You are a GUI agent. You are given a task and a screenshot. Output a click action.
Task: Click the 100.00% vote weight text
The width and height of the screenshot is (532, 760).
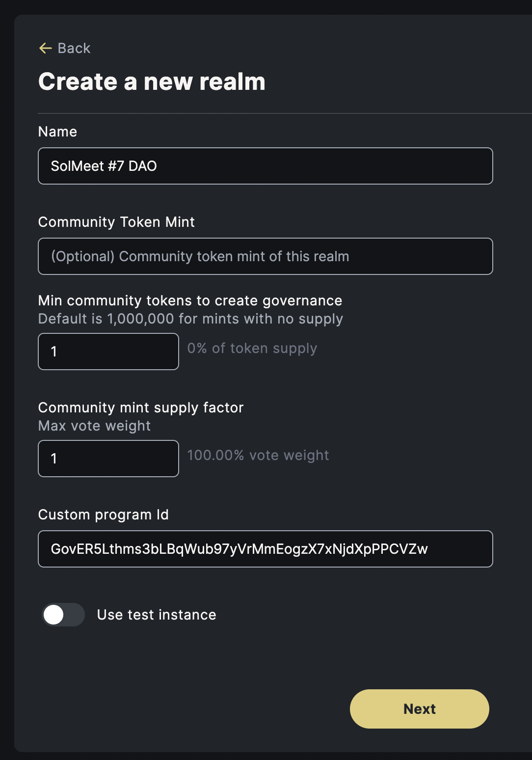pos(258,455)
